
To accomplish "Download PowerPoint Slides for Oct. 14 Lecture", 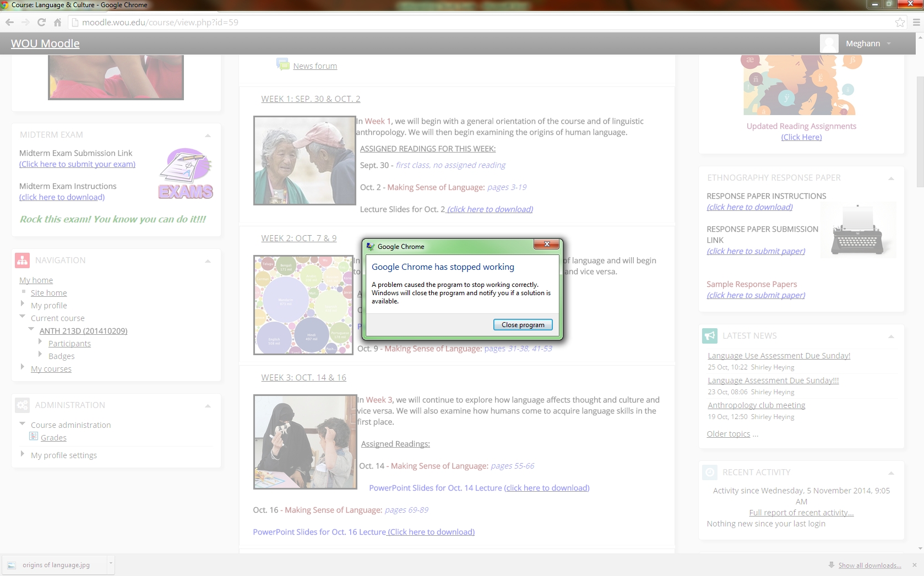I will (x=547, y=488).
